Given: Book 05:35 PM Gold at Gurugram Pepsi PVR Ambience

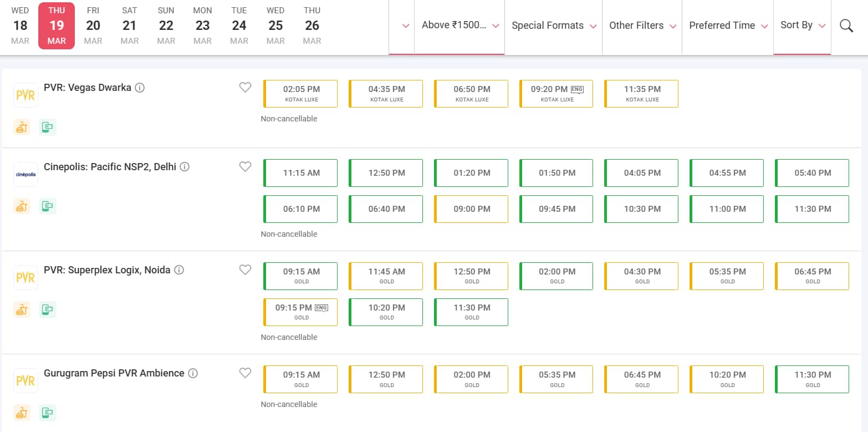Looking at the screenshot, I should (x=556, y=379).
